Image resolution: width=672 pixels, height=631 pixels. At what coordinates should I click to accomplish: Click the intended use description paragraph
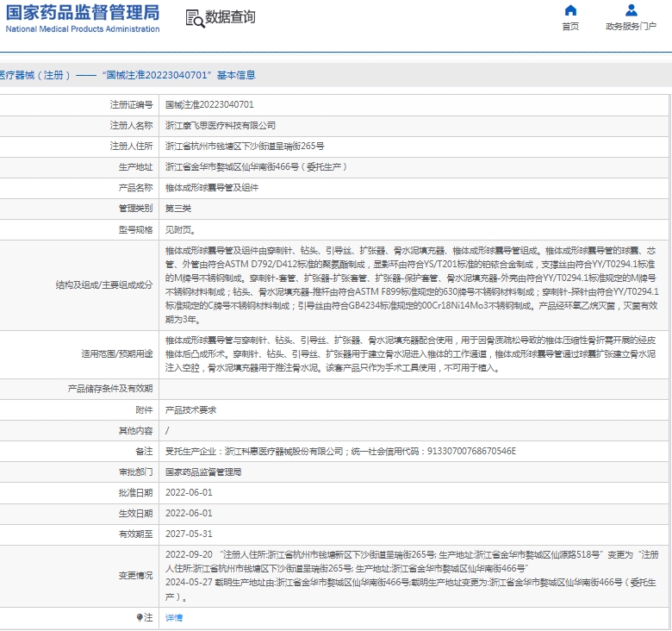click(411, 354)
